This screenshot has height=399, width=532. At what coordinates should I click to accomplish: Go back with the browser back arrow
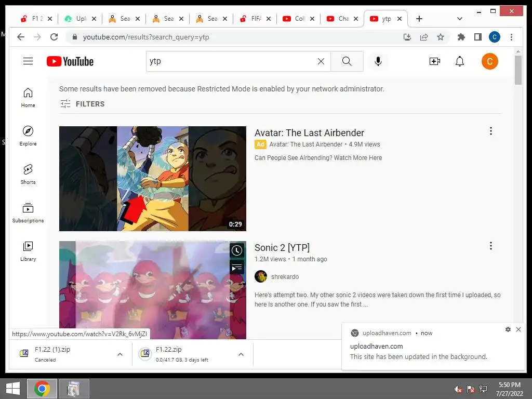(x=21, y=37)
